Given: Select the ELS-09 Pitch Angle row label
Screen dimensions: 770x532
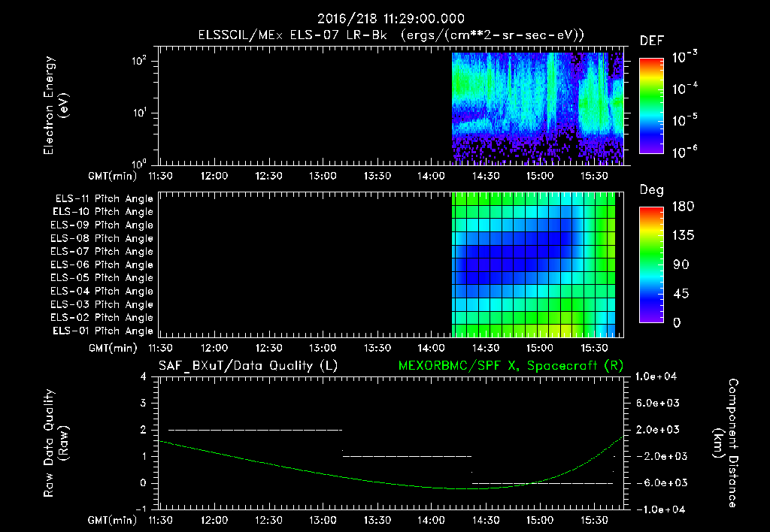Looking at the screenshot, I should coord(102,225).
